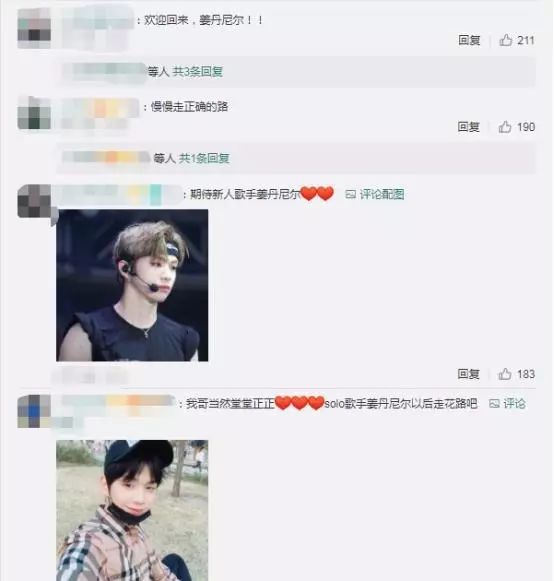Open truncated 评论 image link on fourth comment
Image resolution: width=554 pixels, height=581 pixels.
pyautogui.click(x=514, y=403)
